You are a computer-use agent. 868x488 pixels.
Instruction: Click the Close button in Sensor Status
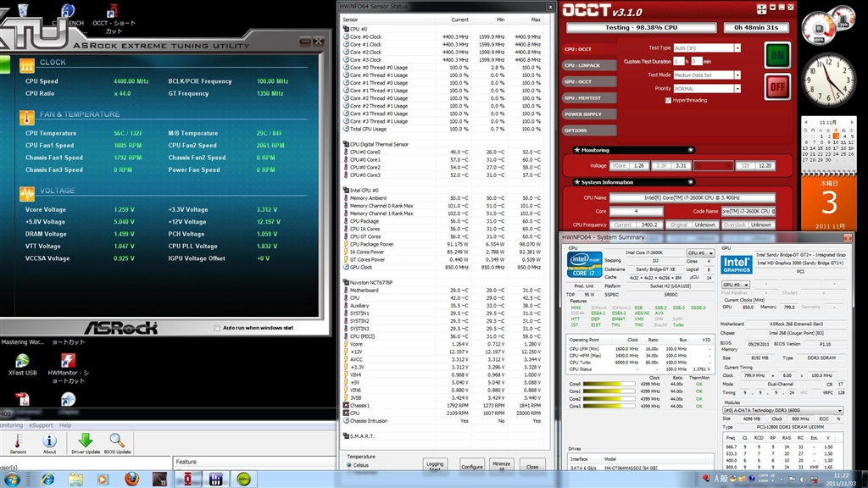(x=532, y=465)
